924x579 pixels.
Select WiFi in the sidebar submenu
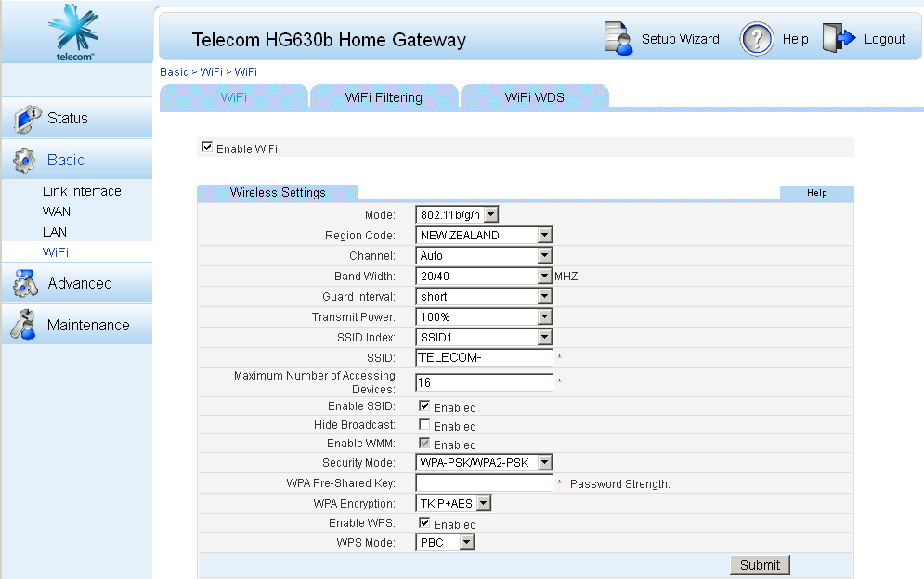[56, 252]
